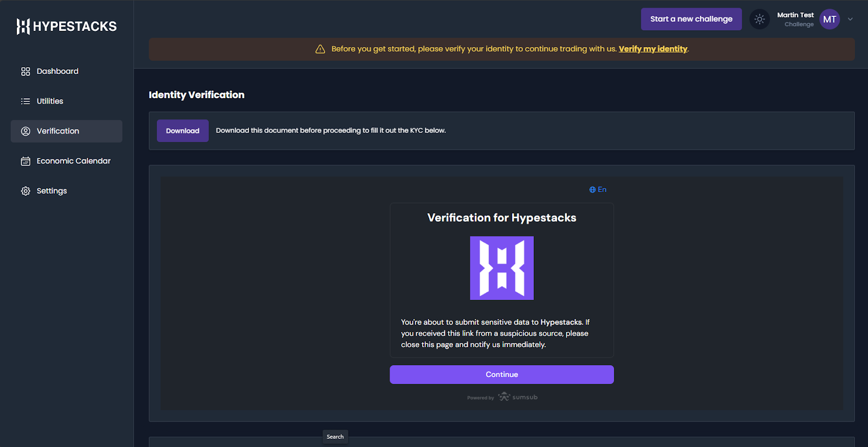Screen dimensions: 868x447
Task: Go to Dashboard menu item
Action: click(x=66, y=72)
